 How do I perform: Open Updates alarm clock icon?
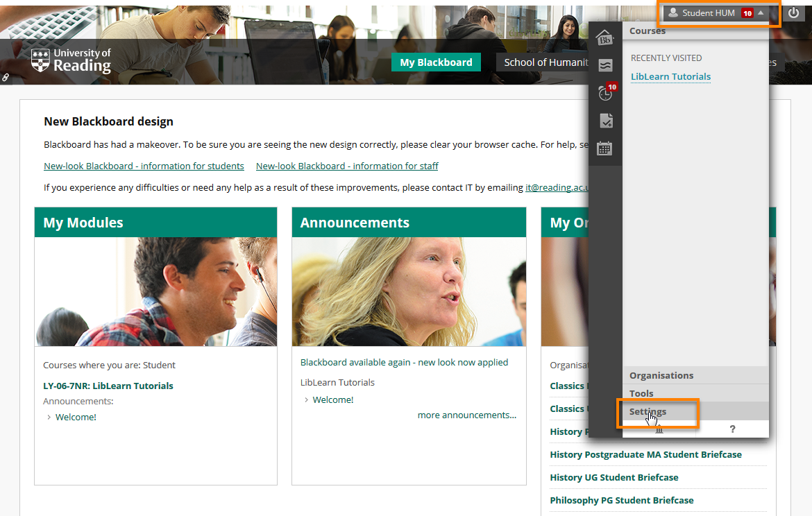pyautogui.click(x=605, y=94)
